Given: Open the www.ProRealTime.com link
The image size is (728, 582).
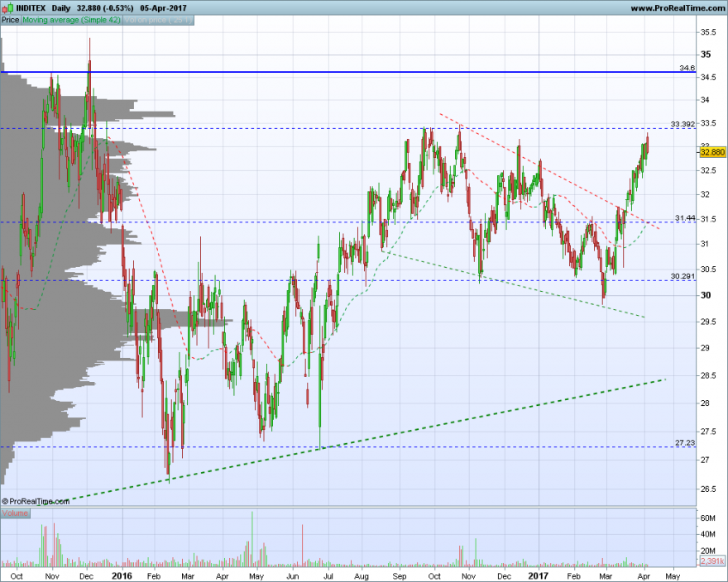Looking at the screenshot, I should tap(678, 8).
